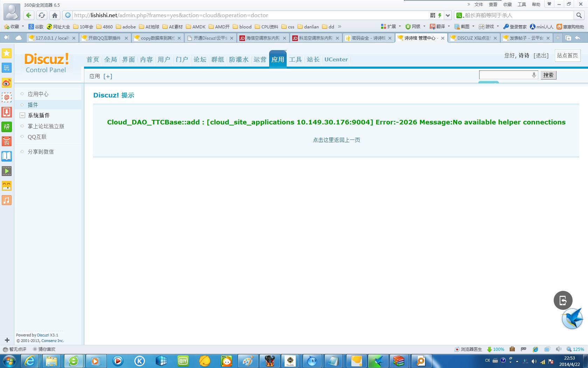Image resolution: width=588 pixels, height=368 pixels.
Task: Go to browser home page icon
Action: pos(55,15)
